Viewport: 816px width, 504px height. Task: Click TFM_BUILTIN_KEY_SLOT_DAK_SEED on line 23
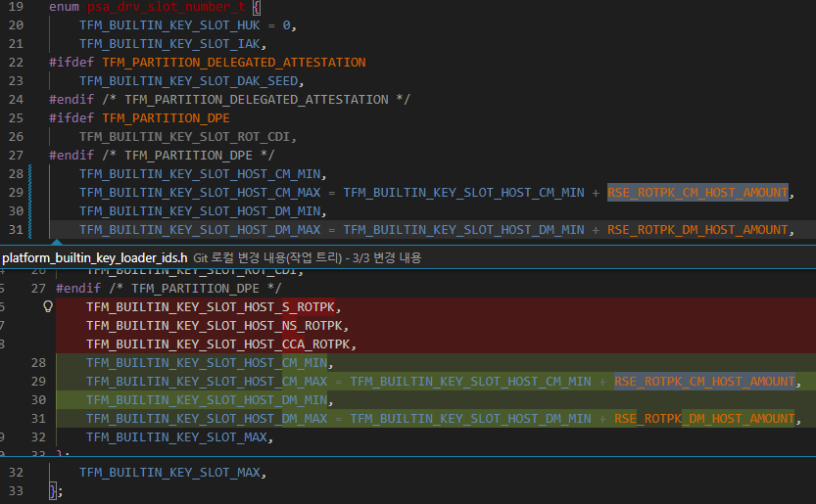[x=191, y=81]
